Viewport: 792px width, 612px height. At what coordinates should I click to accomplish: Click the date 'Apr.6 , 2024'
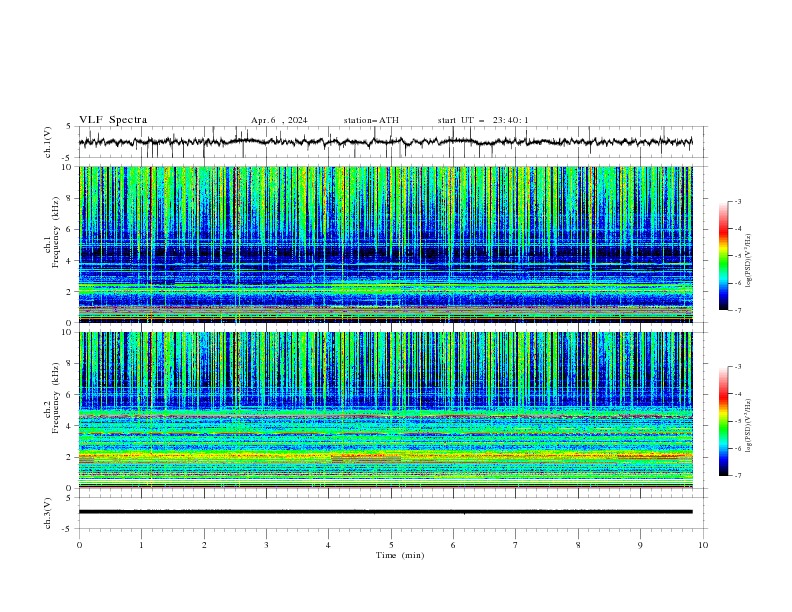pos(279,120)
